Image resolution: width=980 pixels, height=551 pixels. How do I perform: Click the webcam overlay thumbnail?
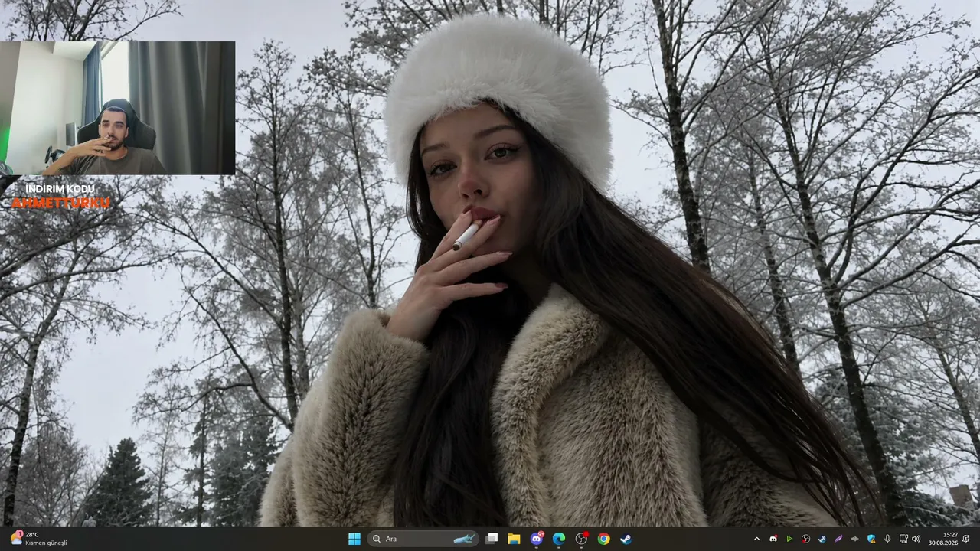(117, 108)
